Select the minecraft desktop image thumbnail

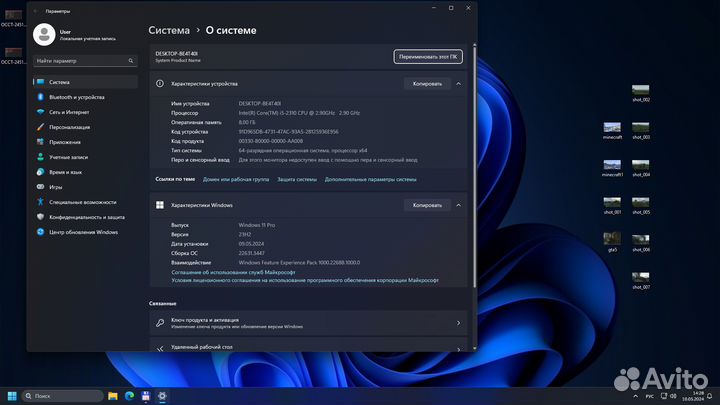(x=612, y=129)
